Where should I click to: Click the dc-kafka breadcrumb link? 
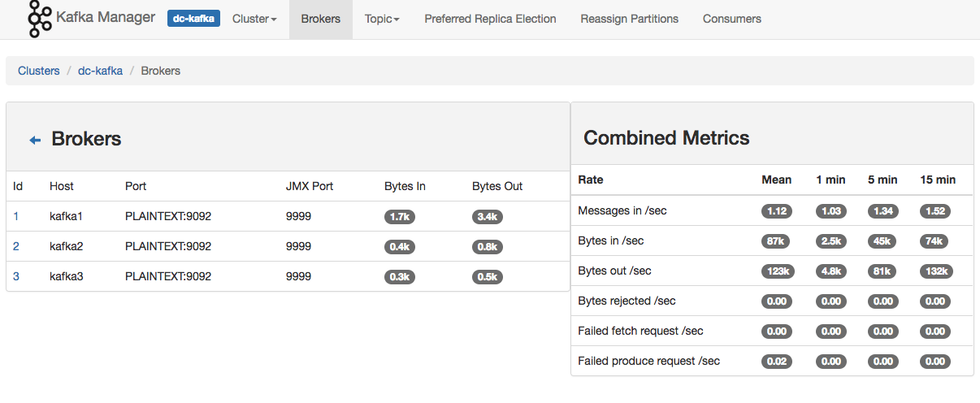(x=100, y=71)
